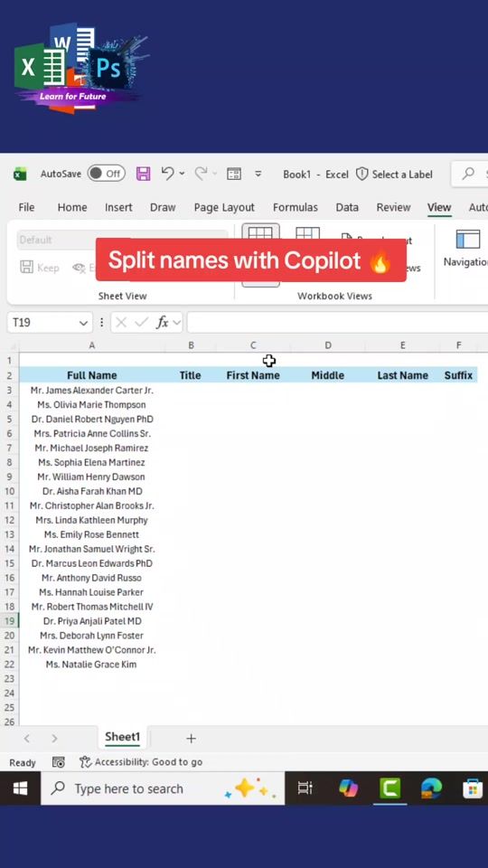Switch to the Data ribbon tab

(347, 207)
